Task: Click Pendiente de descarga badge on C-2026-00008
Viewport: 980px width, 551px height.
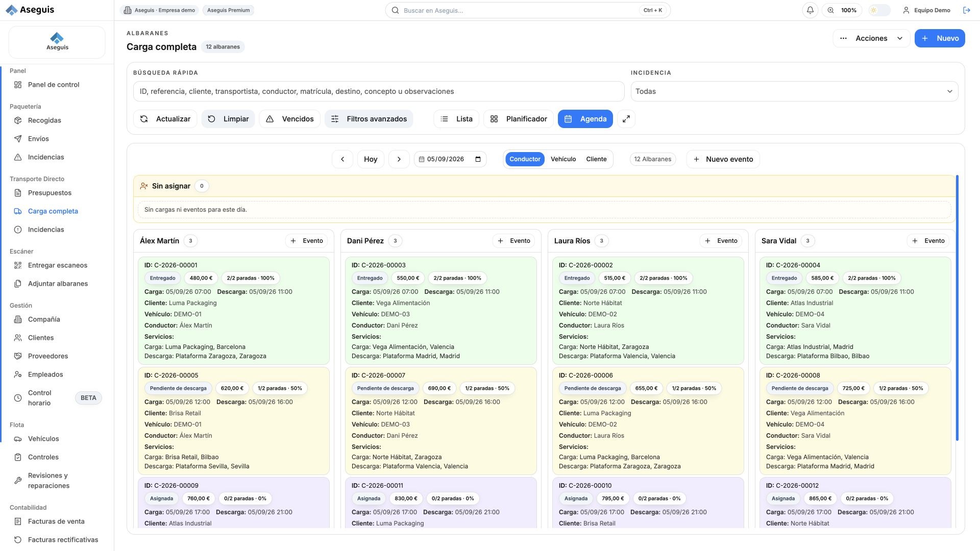Action: (x=799, y=388)
